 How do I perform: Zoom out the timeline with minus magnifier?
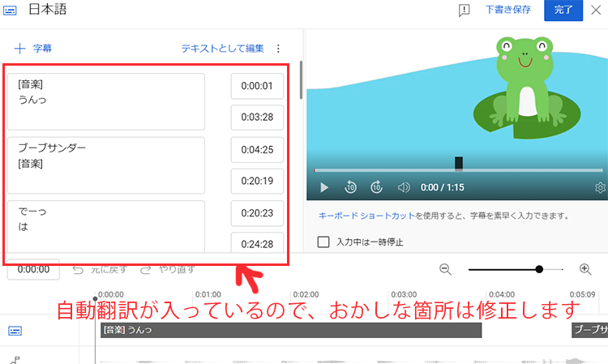click(x=445, y=269)
